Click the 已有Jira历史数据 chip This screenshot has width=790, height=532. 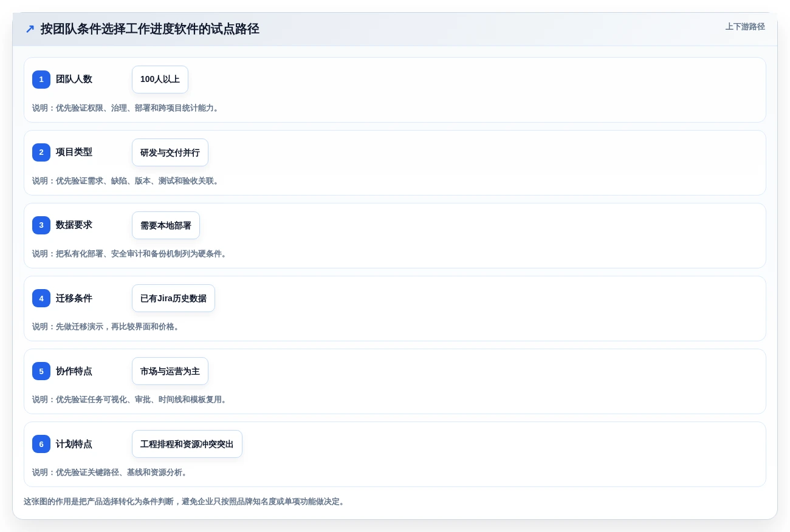click(x=173, y=298)
